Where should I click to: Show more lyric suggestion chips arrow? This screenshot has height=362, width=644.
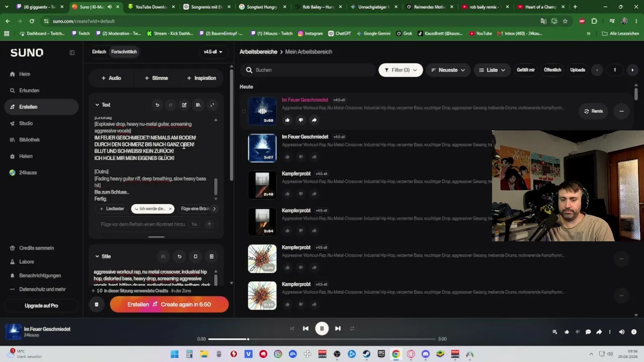click(x=214, y=209)
